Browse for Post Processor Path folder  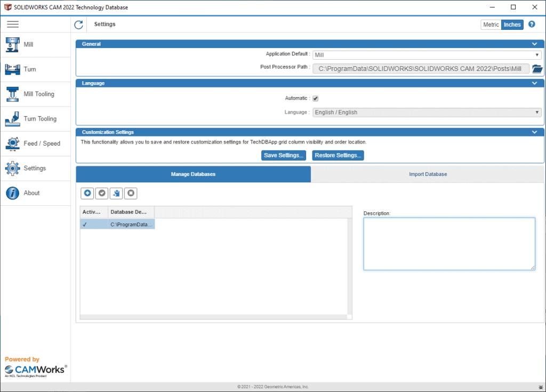click(x=537, y=69)
